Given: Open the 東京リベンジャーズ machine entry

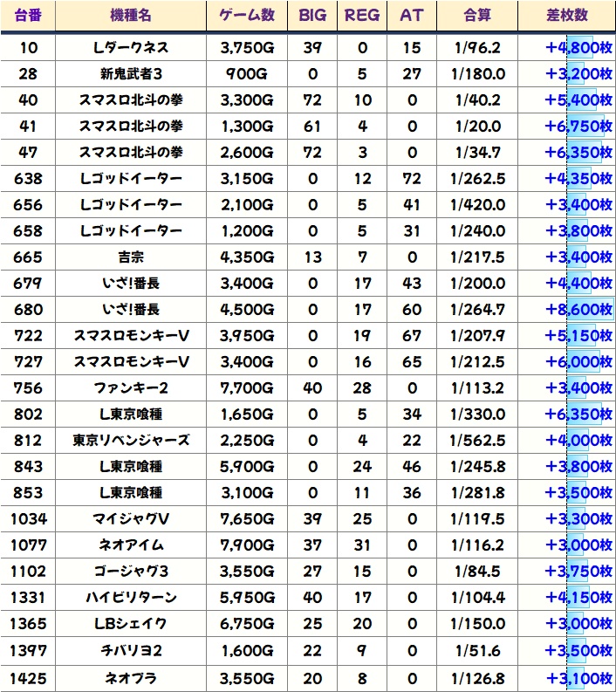Looking at the screenshot, I should click(131, 441).
